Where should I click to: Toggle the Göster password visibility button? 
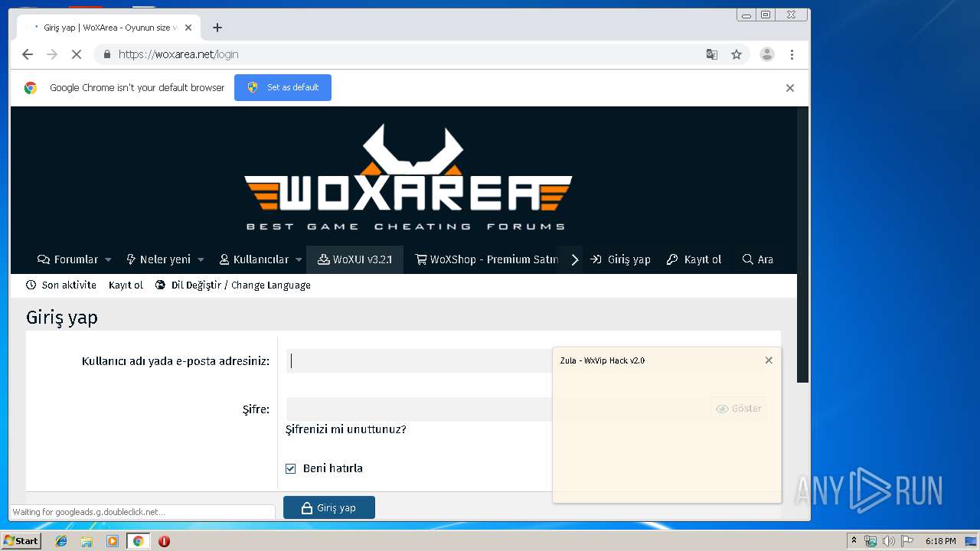click(x=739, y=409)
